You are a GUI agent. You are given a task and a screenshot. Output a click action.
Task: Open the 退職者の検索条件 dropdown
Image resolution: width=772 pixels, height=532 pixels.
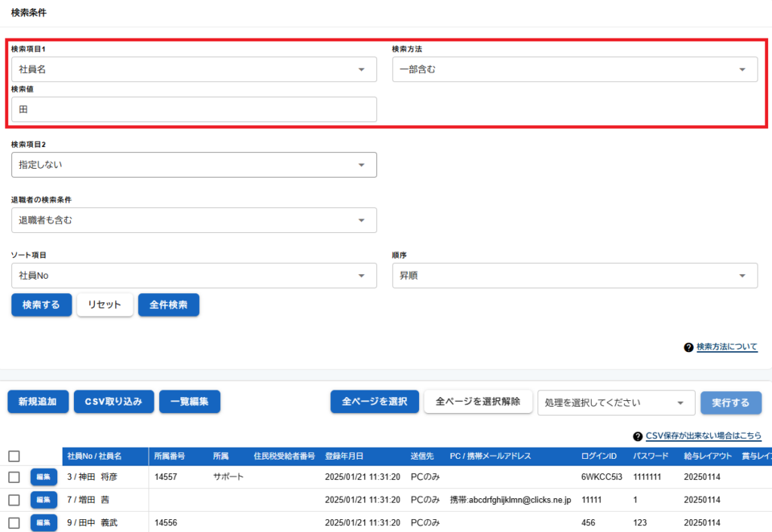tap(194, 220)
